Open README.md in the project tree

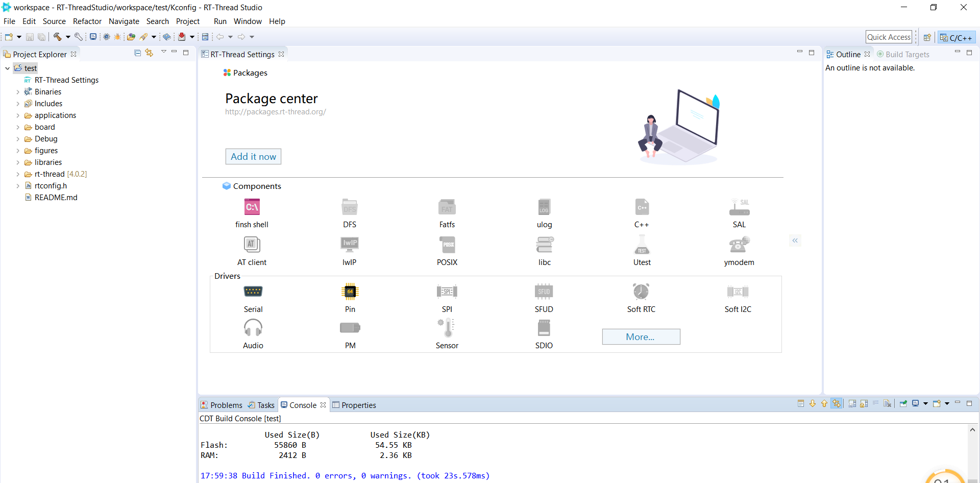(56, 198)
